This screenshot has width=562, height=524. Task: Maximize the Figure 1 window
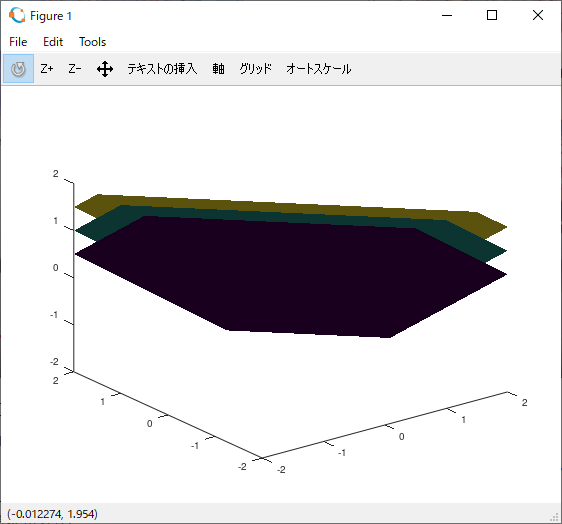pyautogui.click(x=492, y=15)
